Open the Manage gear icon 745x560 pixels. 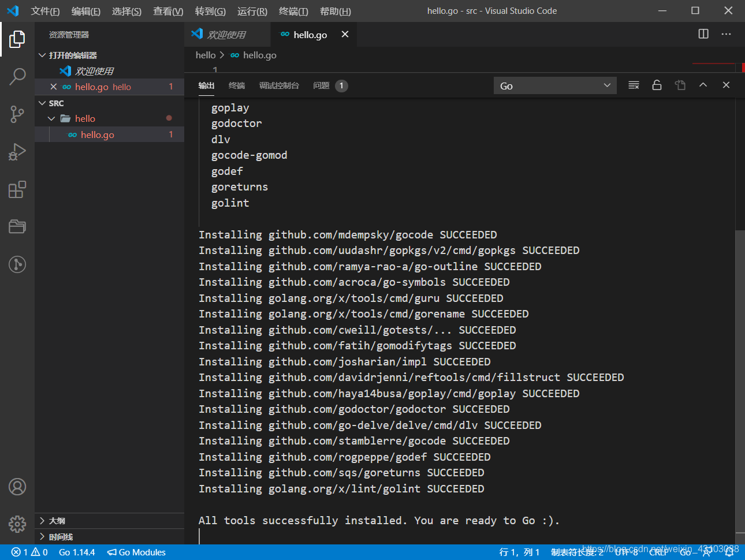tap(17, 524)
